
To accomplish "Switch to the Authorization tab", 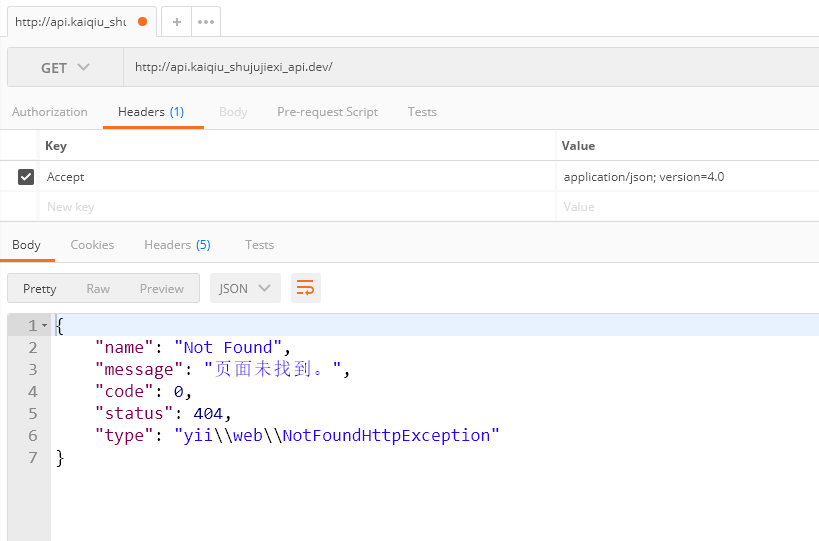I will [50, 112].
